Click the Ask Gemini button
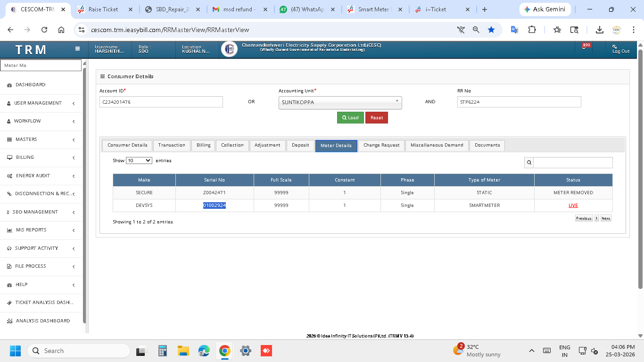This screenshot has width=644, height=362. pyautogui.click(x=545, y=9)
